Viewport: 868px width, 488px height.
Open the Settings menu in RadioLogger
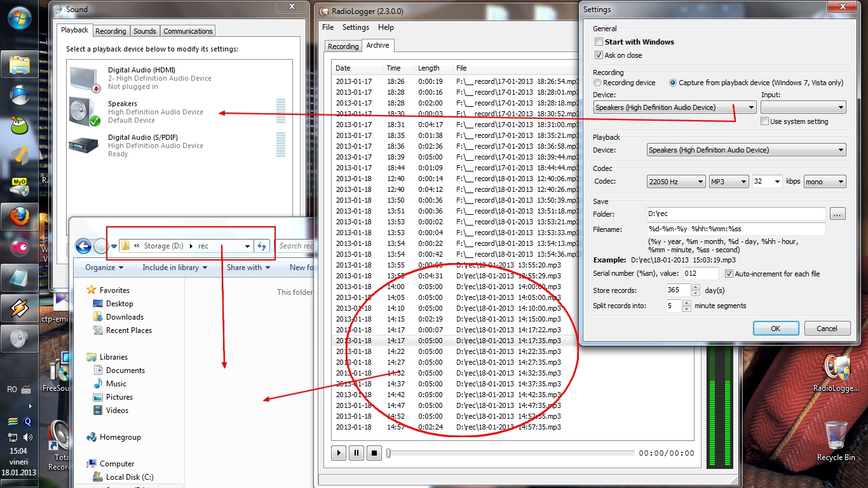click(x=356, y=27)
